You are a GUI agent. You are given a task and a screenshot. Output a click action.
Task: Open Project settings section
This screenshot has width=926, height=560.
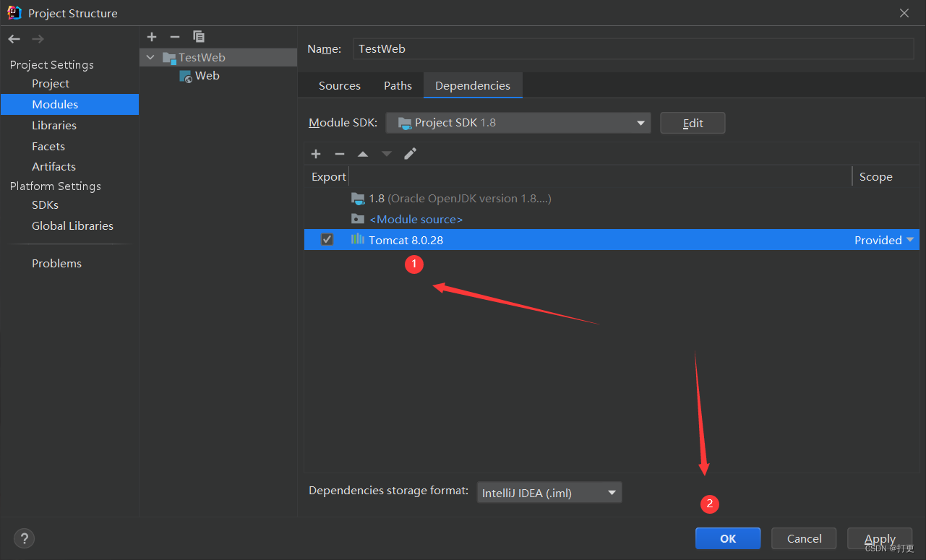(x=51, y=84)
